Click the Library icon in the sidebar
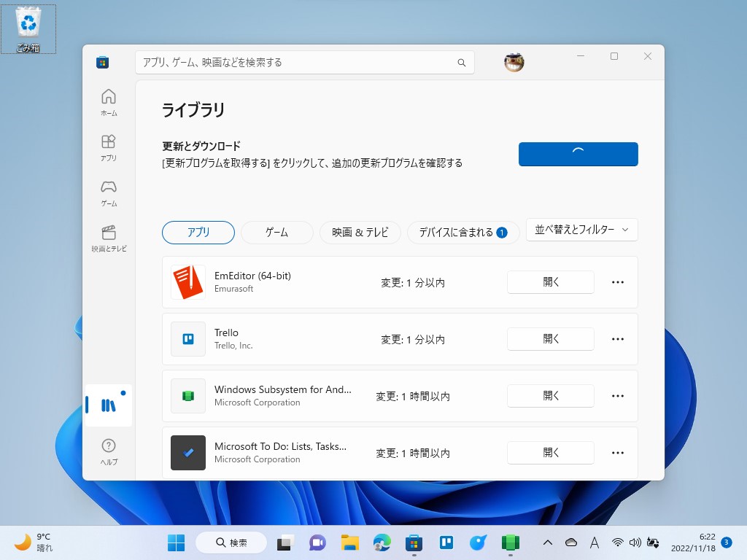This screenshot has width=747, height=560. [x=108, y=405]
